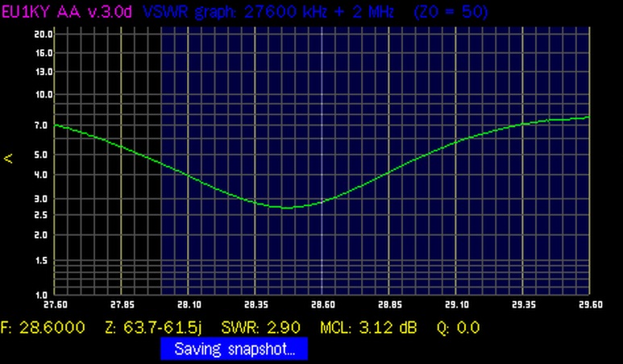Click the 28.35 frequency axis label
This screenshot has width=623, height=364.
255,305
